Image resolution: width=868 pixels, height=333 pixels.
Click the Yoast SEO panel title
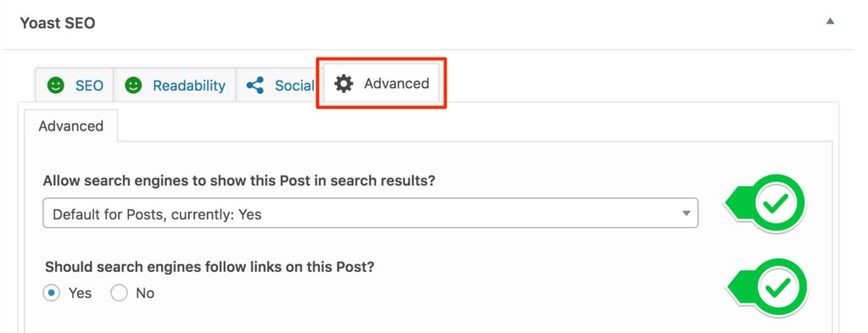(58, 23)
